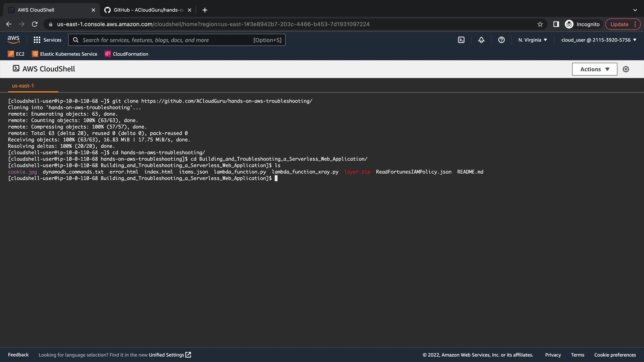Toggle the browser side panel icon
The height and width of the screenshot is (362, 644).
pyautogui.click(x=556, y=24)
